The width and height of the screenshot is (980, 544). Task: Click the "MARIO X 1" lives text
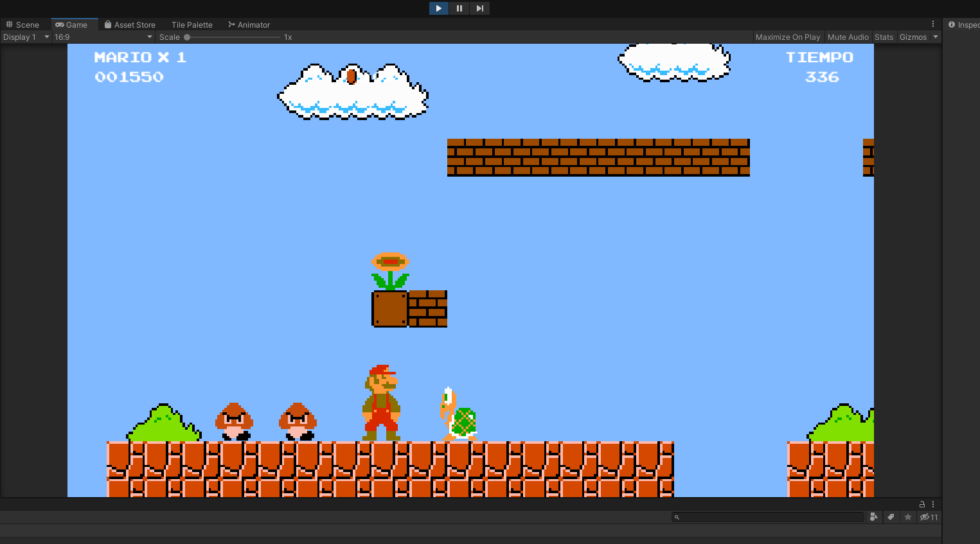tap(140, 57)
